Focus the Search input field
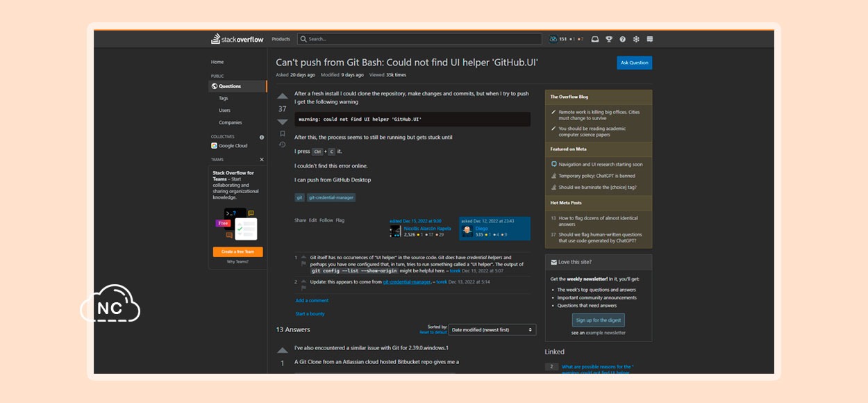 point(419,39)
